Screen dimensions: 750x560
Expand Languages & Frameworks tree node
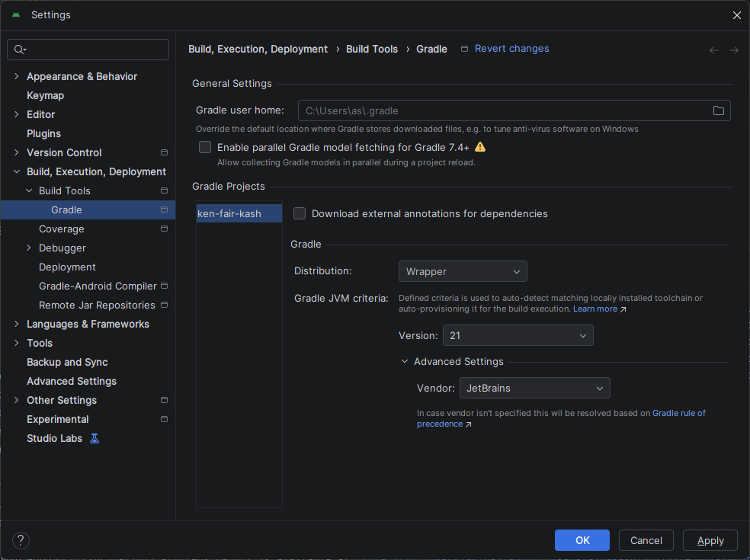click(17, 324)
